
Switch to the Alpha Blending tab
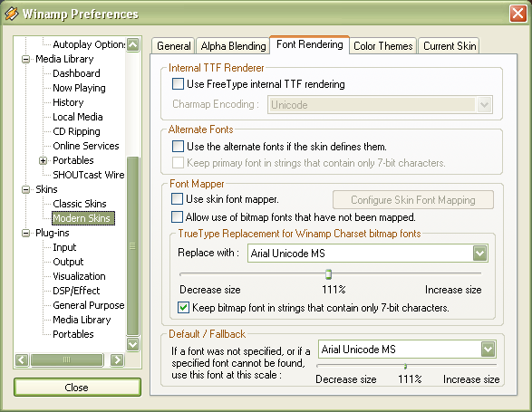click(x=233, y=46)
